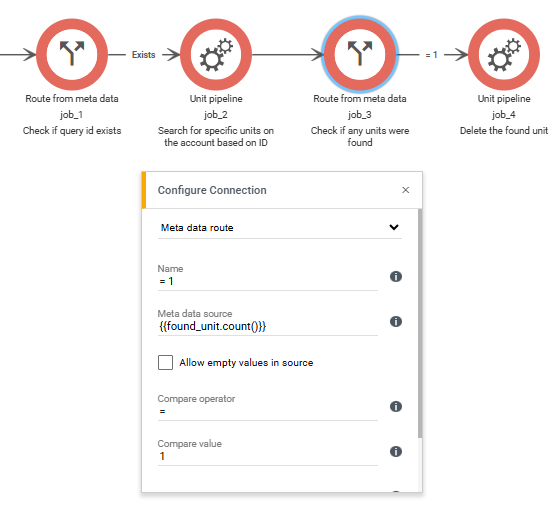Image resolution: width=560 pixels, height=505 pixels.
Task: Edit the Compare value field
Action: point(268,456)
